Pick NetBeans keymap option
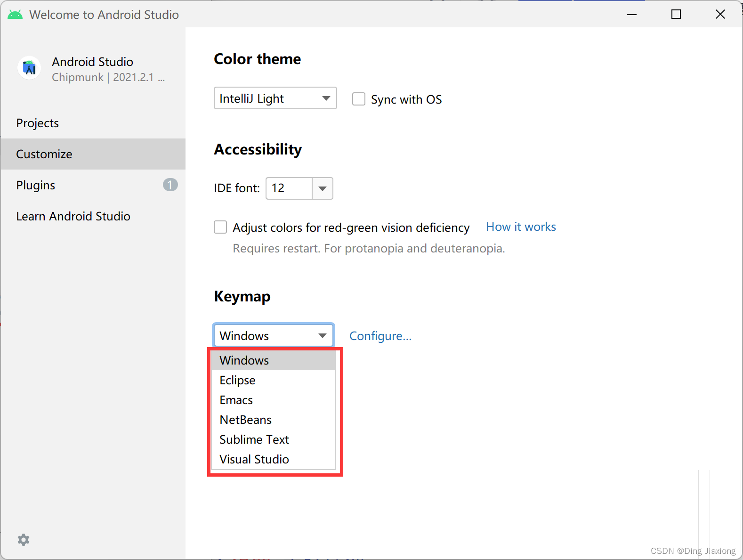This screenshot has height=560, width=743. [274, 420]
